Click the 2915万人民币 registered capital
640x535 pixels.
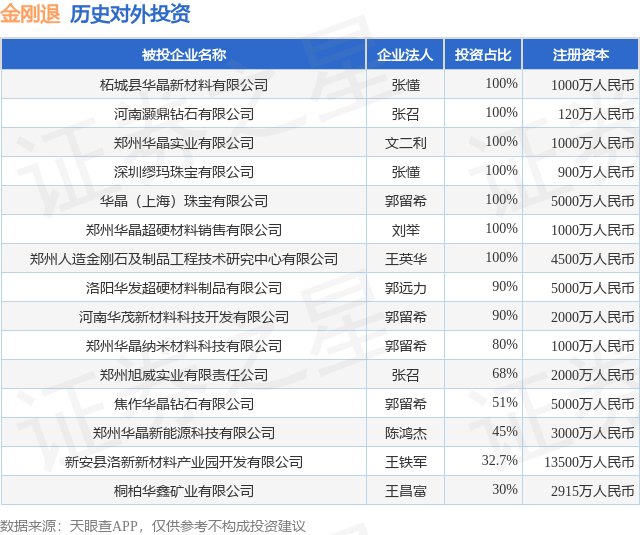tap(593, 491)
